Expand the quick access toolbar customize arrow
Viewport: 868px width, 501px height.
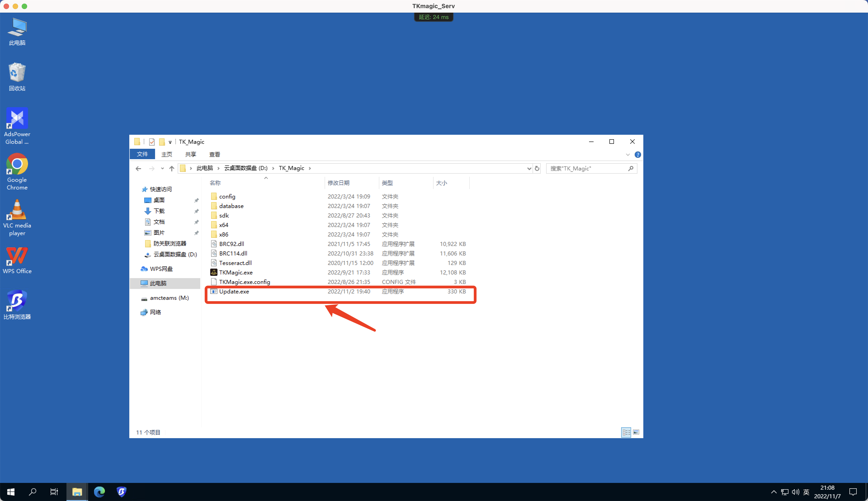click(170, 142)
